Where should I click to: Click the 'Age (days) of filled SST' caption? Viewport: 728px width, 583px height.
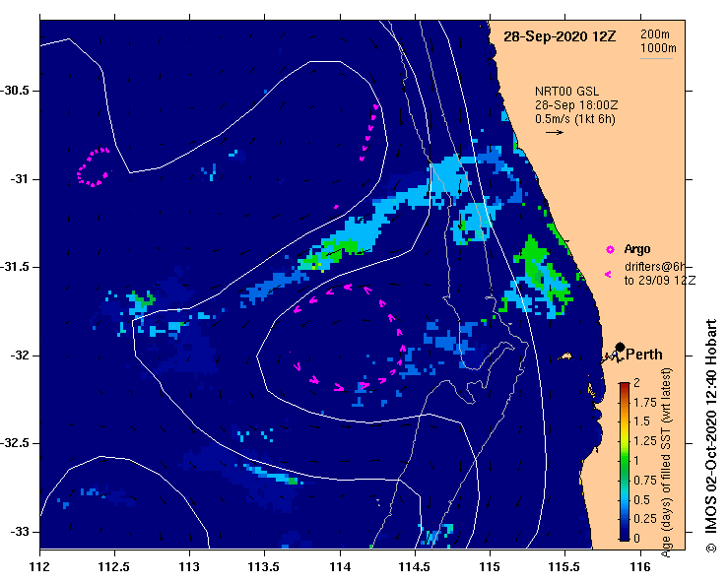point(666,463)
